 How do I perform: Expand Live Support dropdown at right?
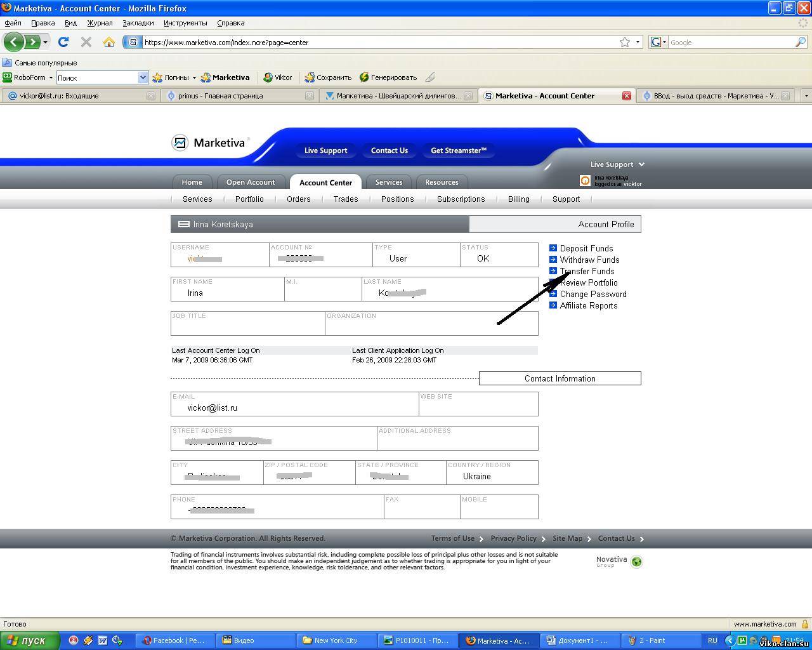pyautogui.click(x=641, y=164)
